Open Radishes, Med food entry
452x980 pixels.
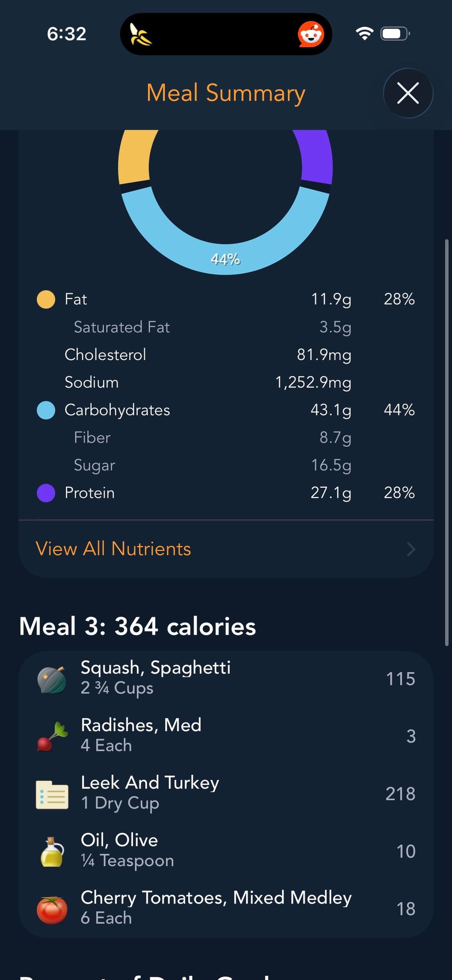coord(226,736)
